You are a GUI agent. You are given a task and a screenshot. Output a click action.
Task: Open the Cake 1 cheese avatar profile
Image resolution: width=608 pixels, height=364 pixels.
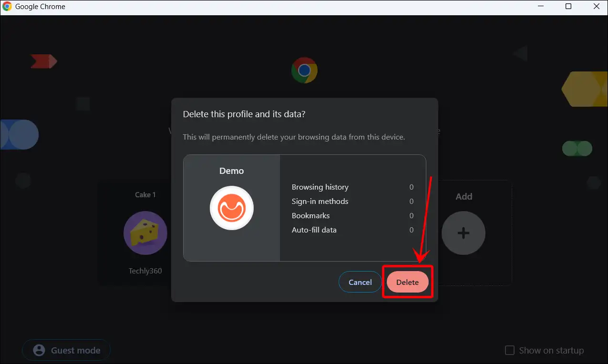pyautogui.click(x=145, y=233)
